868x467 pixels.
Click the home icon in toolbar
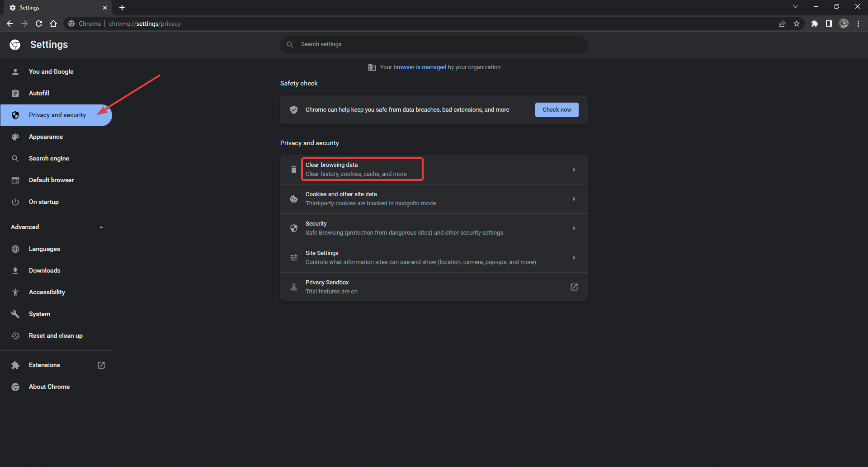tap(53, 24)
